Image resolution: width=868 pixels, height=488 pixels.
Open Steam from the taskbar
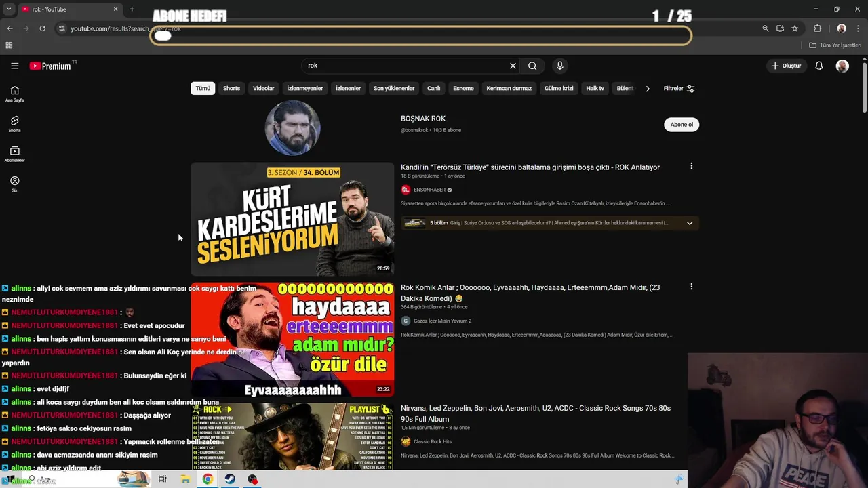[x=230, y=479]
